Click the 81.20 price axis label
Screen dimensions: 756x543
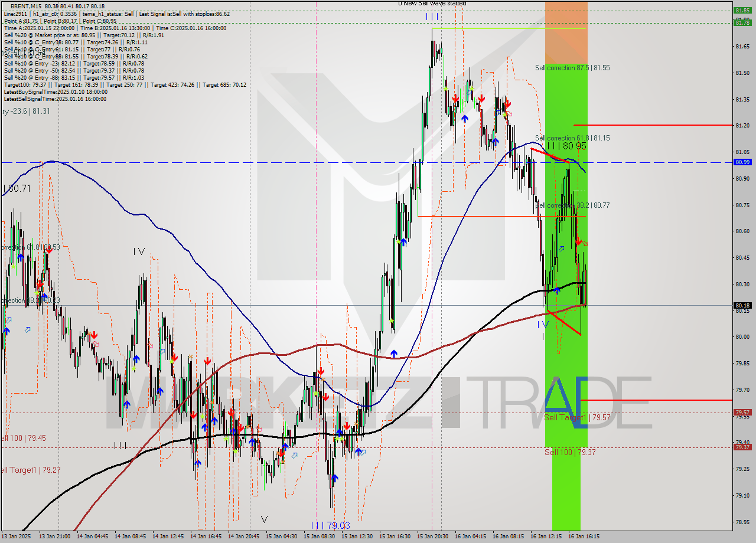click(x=742, y=126)
